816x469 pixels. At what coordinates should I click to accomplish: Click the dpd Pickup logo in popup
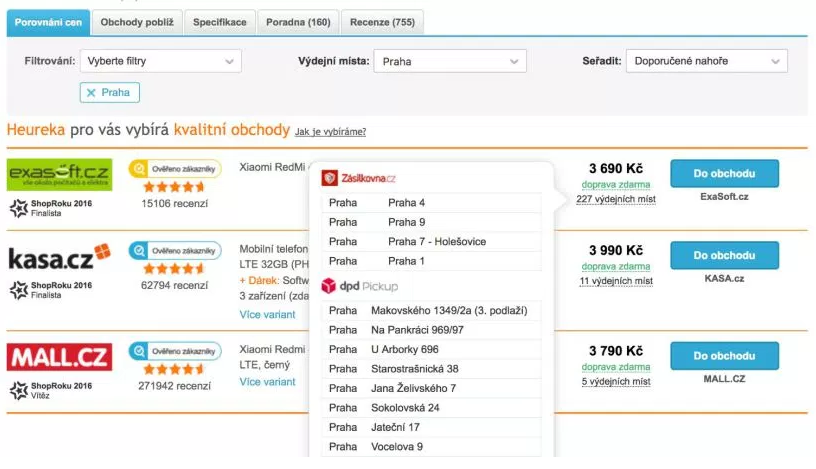click(x=360, y=286)
